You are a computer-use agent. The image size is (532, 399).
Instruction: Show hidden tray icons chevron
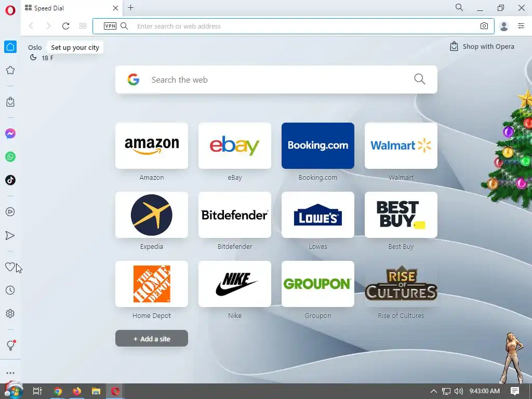pyautogui.click(x=434, y=391)
